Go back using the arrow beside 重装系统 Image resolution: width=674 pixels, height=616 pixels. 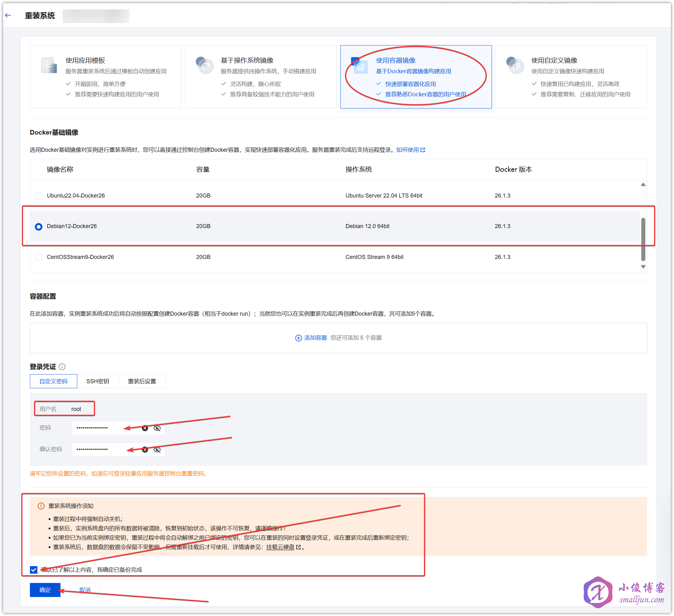tap(8, 15)
